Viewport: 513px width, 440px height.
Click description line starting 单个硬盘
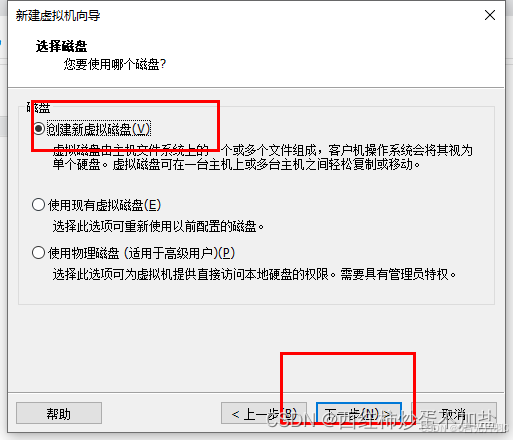(x=236, y=164)
